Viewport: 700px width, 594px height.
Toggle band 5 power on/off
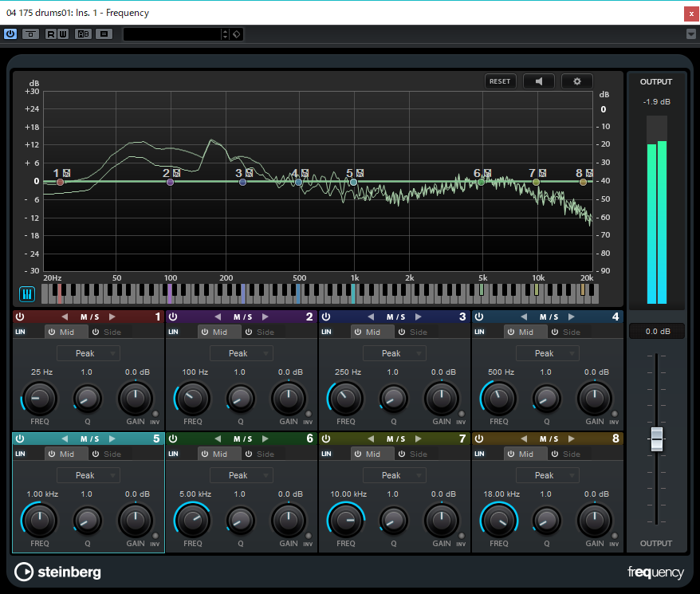(x=20, y=439)
